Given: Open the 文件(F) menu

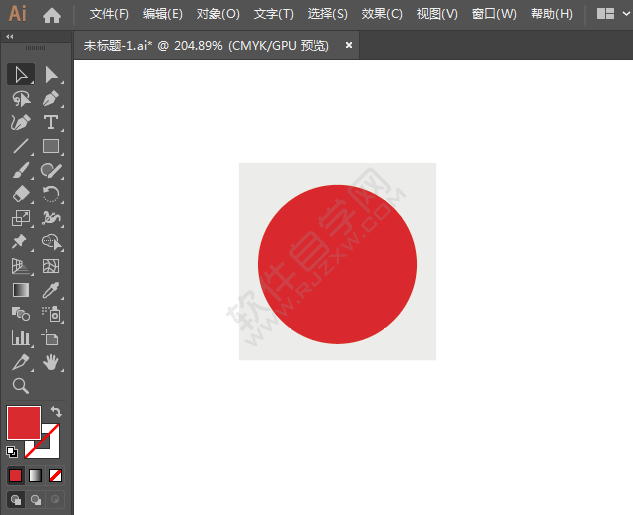Looking at the screenshot, I should [x=109, y=14].
